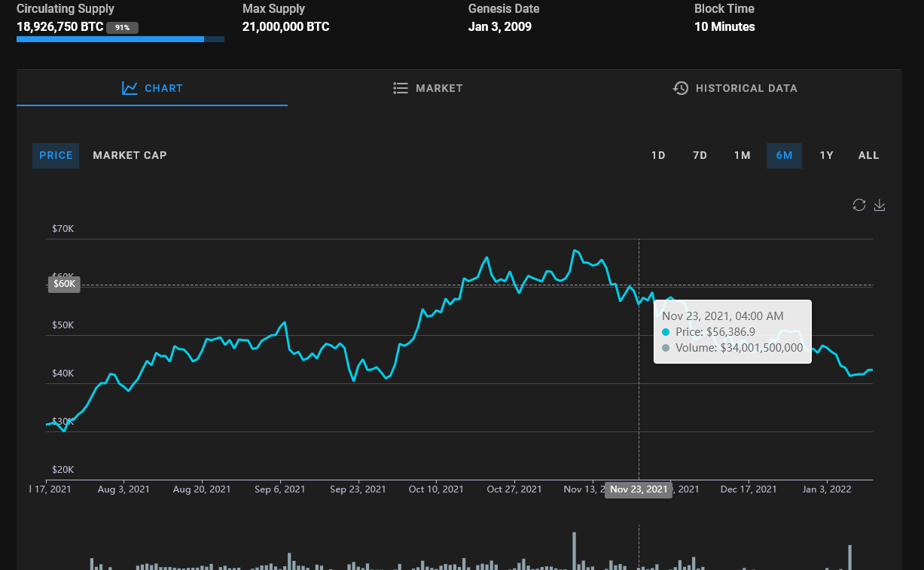
Task: Change chart range to 1Y
Action: click(826, 155)
